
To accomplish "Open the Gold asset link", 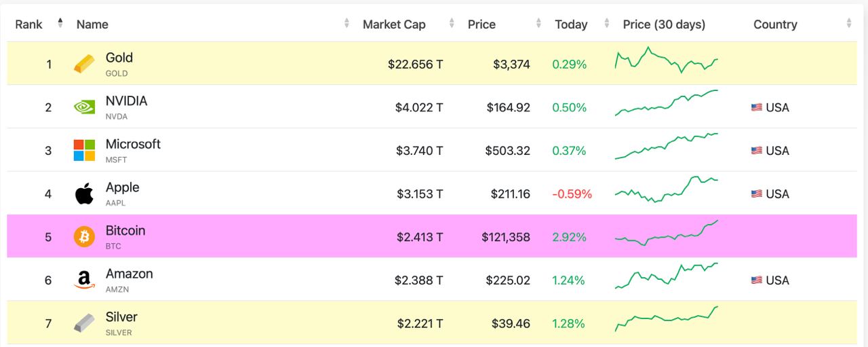I will pyautogui.click(x=119, y=58).
